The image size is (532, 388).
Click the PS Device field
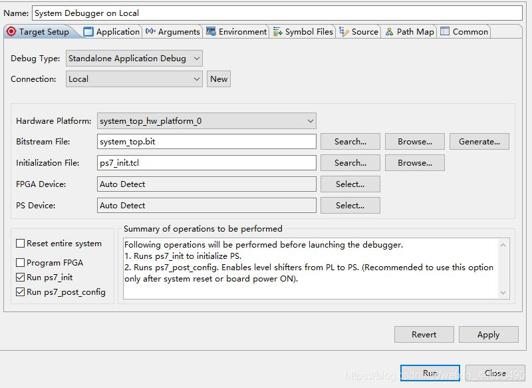click(207, 206)
